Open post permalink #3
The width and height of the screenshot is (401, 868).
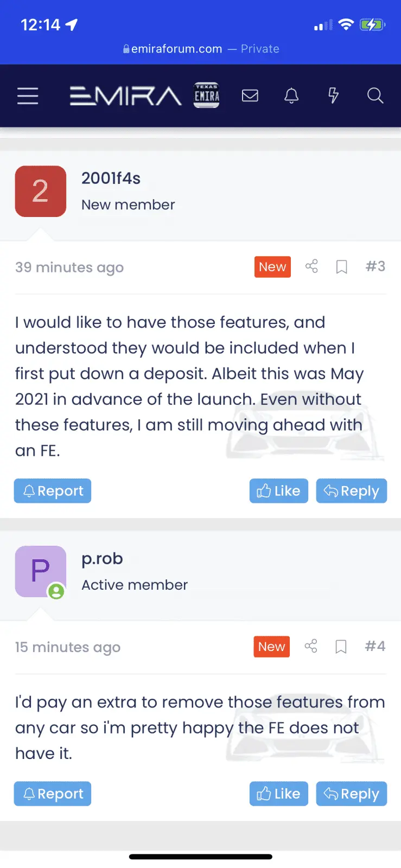pos(375,266)
